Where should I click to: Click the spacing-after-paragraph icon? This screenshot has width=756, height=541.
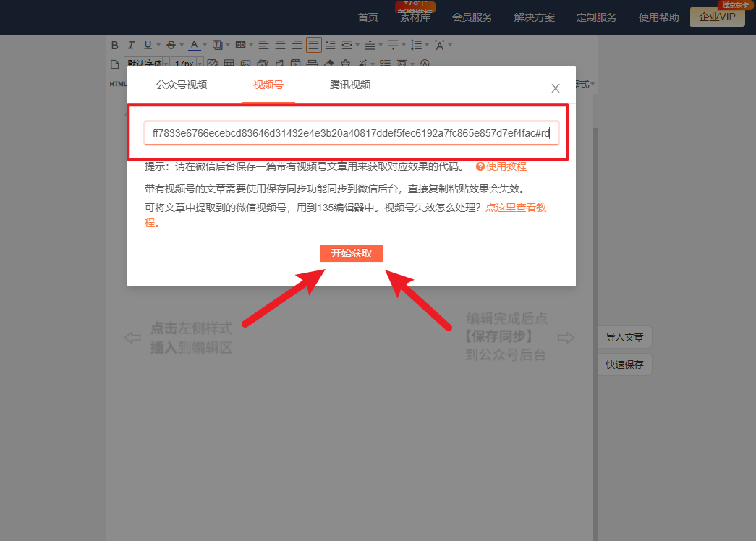(393, 45)
